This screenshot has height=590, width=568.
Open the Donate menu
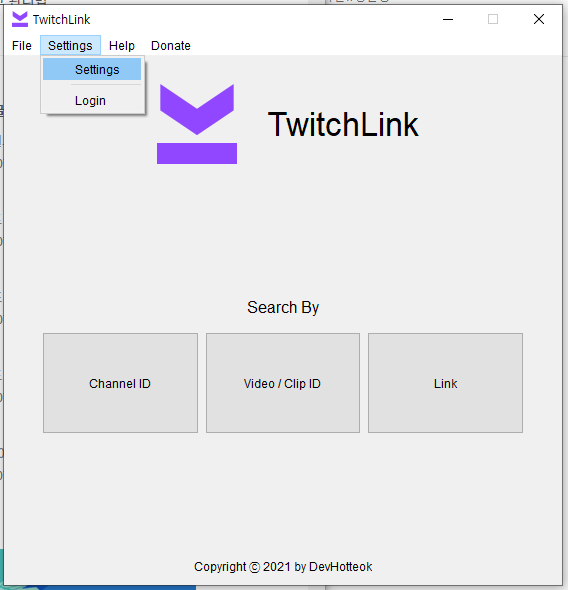(171, 46)
